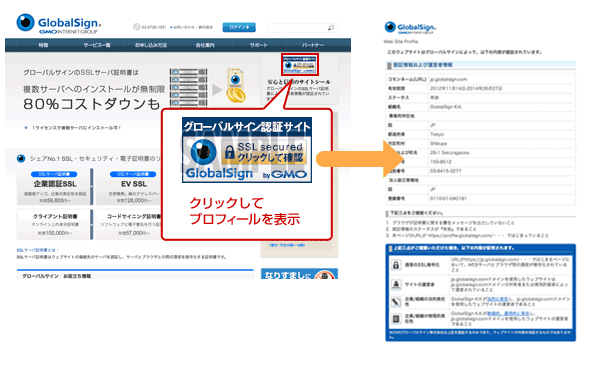The image size is (600, 365).
Task: Click the jp.globalsign.com common name value
Action: [448, 79]
